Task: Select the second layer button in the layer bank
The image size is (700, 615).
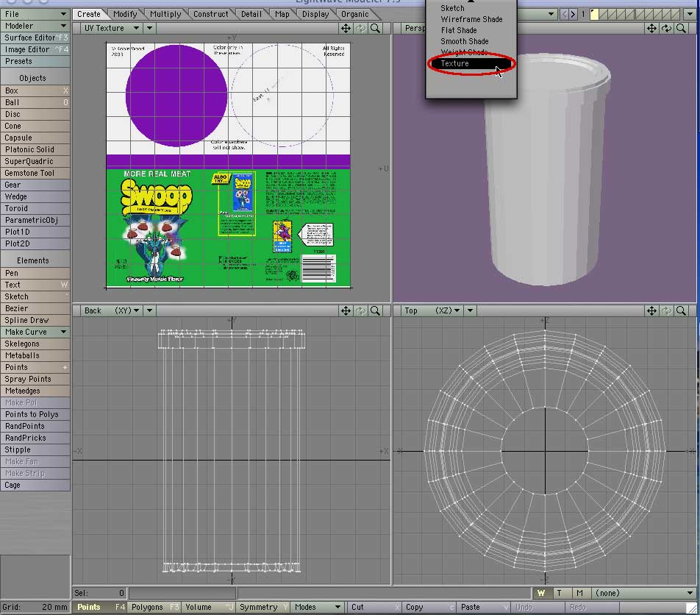Action: [x=603, y=14]
